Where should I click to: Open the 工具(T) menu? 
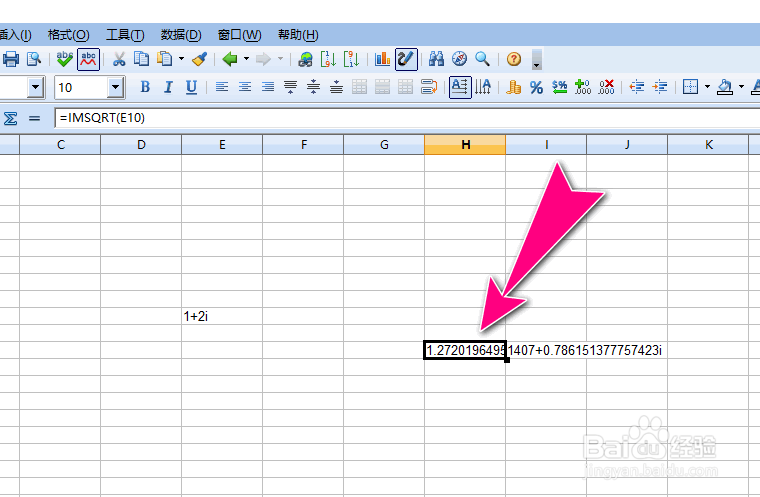tap(125, 35)
